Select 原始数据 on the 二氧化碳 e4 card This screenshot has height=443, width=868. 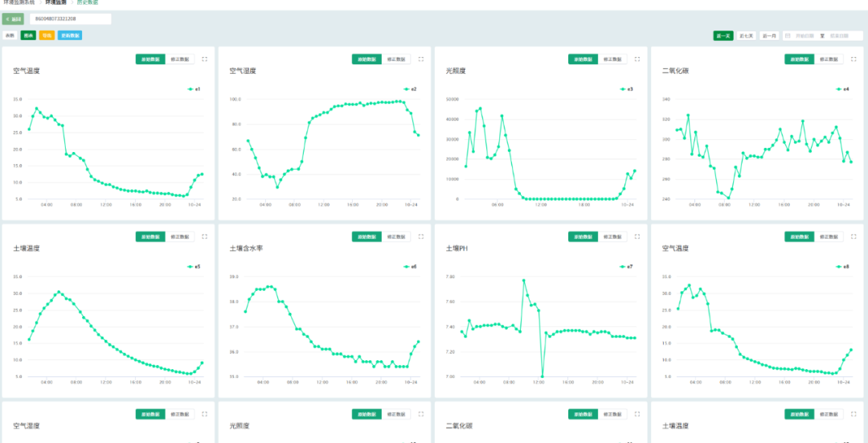coord(800,59)
